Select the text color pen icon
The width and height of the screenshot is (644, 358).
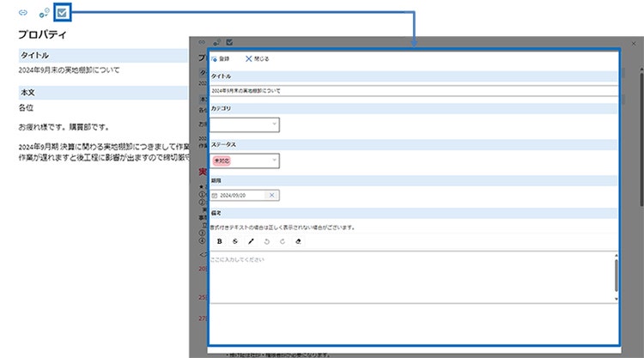coord(251,241)
